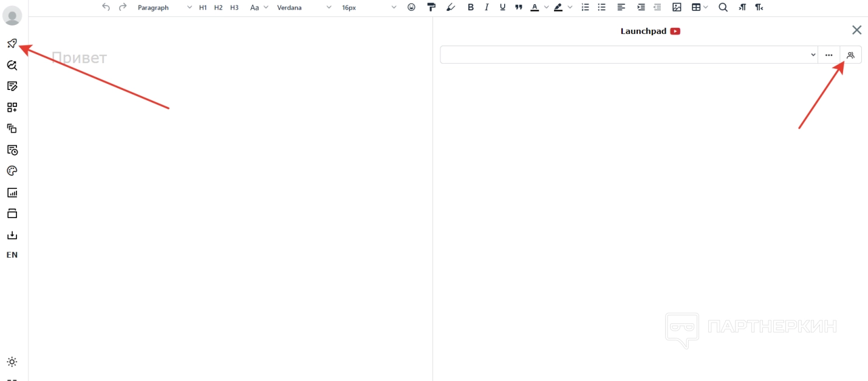This screenshot has height=381, width=868.
Task: Click the download icon in the sidebar
Action: coord(12,235)
